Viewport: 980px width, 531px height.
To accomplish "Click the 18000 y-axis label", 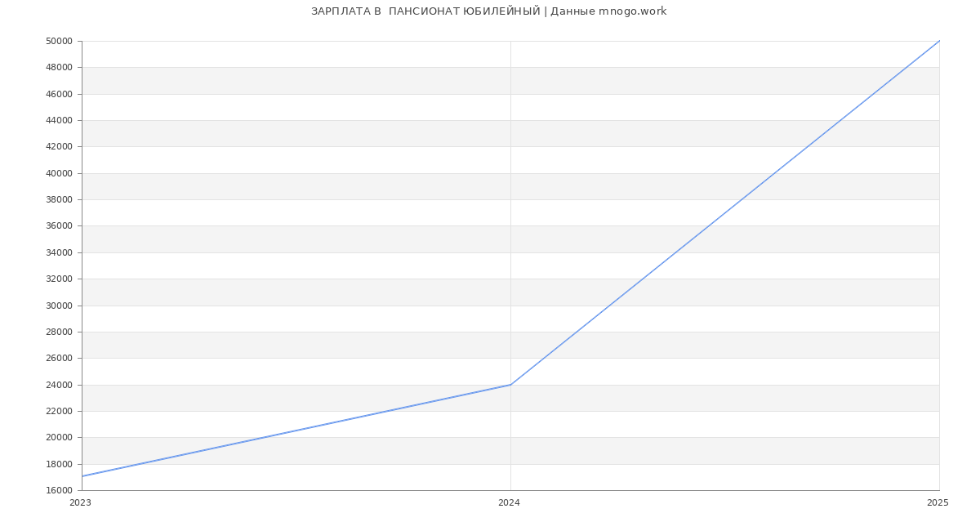I will [59, 465].
